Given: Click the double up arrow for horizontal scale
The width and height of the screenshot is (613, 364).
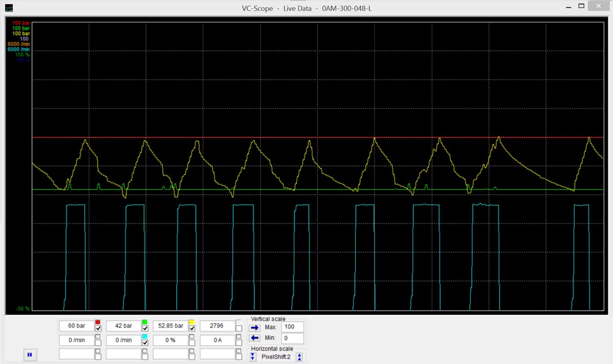Looking at the screenshot, I should tap(299, 357).
